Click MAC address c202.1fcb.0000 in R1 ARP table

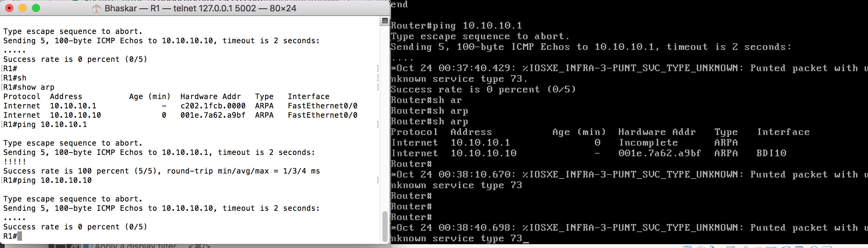click(x=213, y=106)
